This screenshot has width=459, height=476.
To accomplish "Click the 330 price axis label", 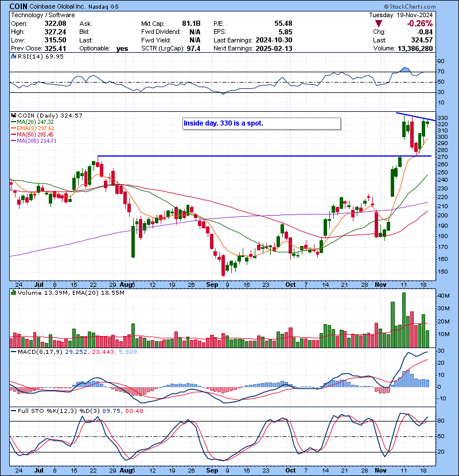I will [442, 118].
